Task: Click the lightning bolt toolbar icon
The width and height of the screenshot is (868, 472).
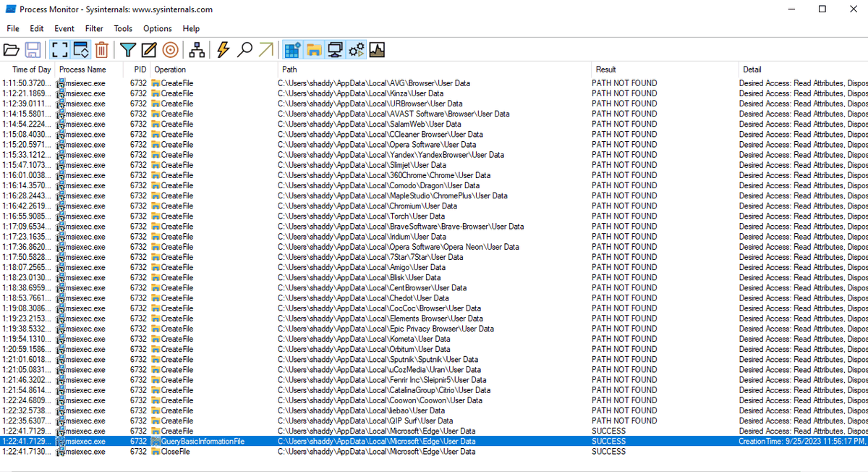Action: click(223, 50)
